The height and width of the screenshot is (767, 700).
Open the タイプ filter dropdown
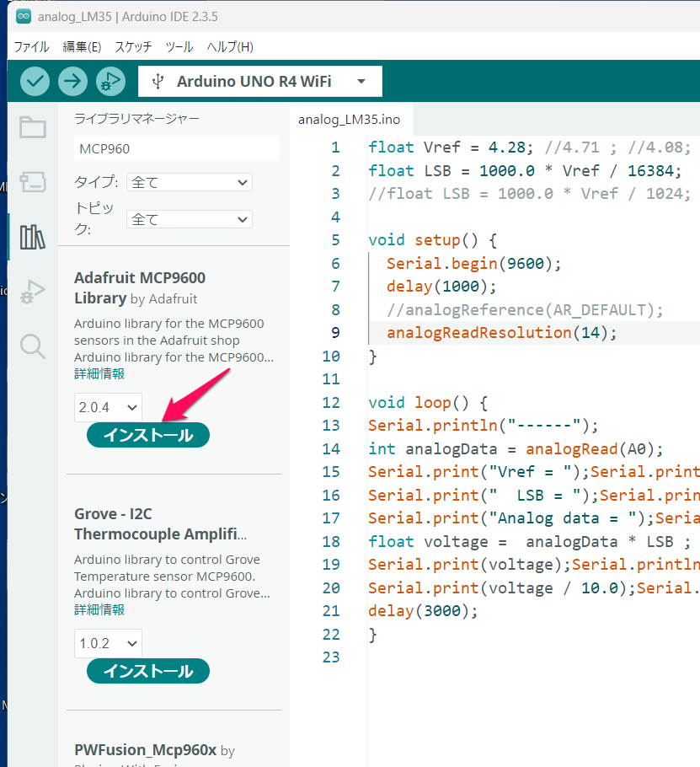tap(190, 182)
